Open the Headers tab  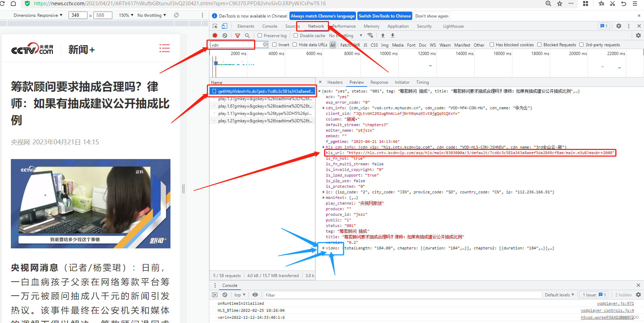(335, 82)
